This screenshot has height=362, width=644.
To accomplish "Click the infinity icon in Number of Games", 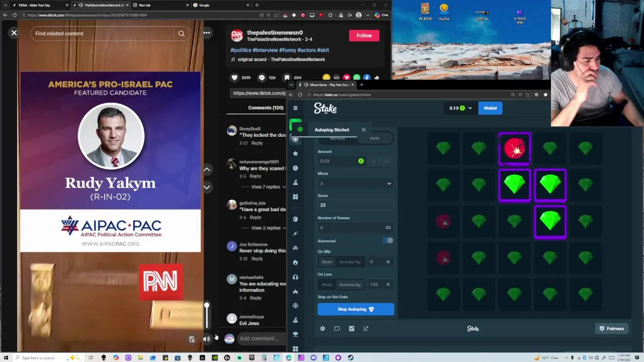I will click(x=388, y=228).
